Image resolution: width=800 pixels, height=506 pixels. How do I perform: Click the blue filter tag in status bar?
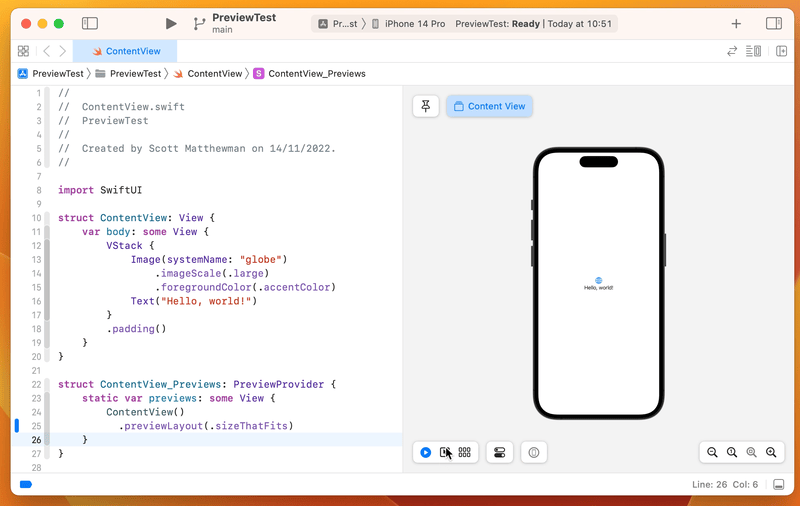(x=26, y=485)
